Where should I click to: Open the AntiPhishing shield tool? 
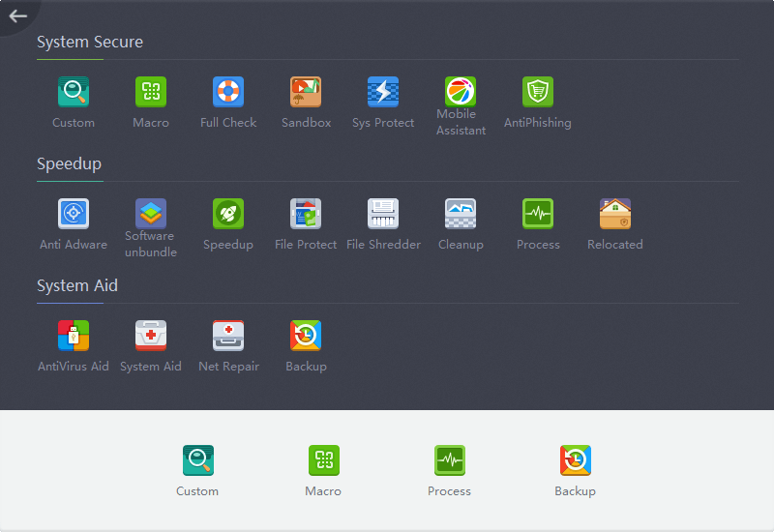pos(538,92)
